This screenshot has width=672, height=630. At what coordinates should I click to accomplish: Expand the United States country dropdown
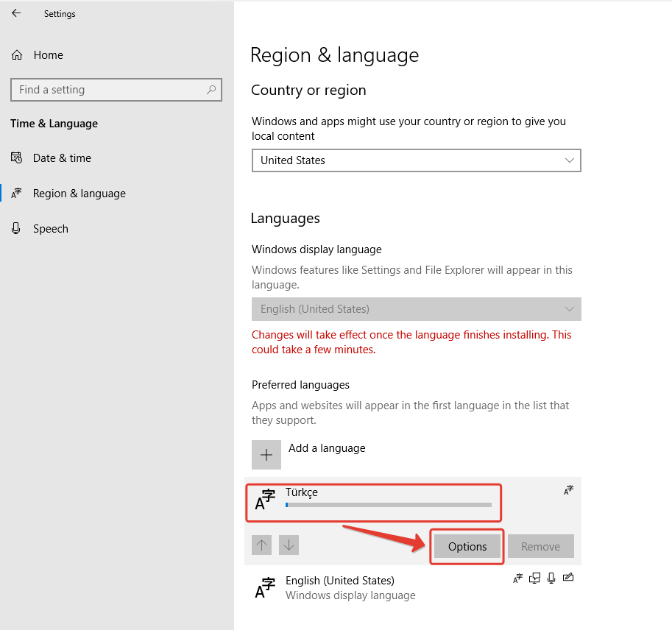tap(416, 160)
